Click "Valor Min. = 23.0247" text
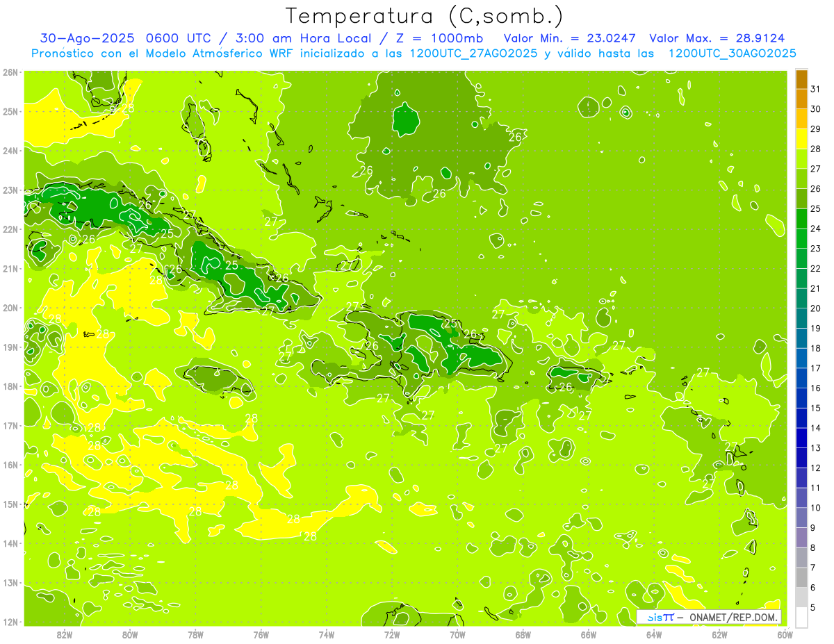This screenshot has height=644, width=834. [570, 38]
